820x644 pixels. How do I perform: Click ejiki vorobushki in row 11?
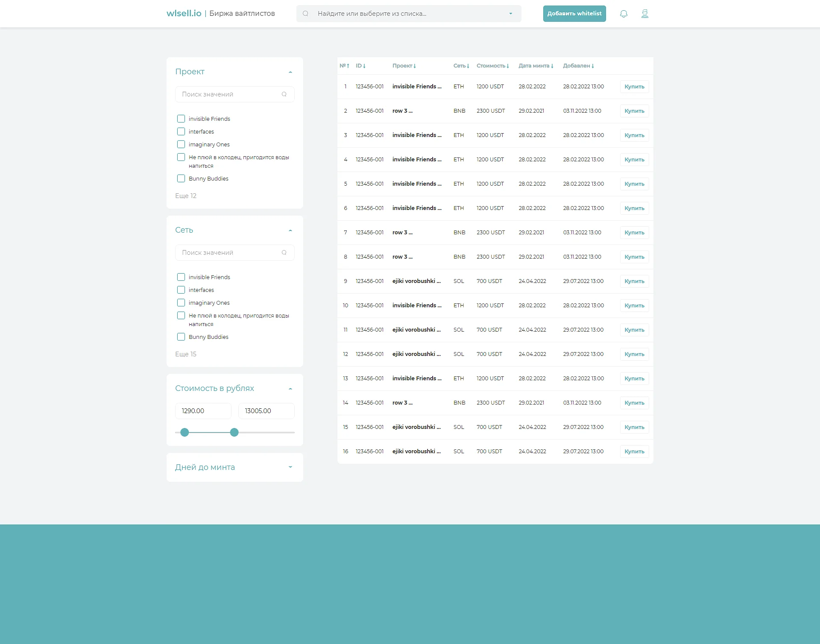tap(416, 330)
